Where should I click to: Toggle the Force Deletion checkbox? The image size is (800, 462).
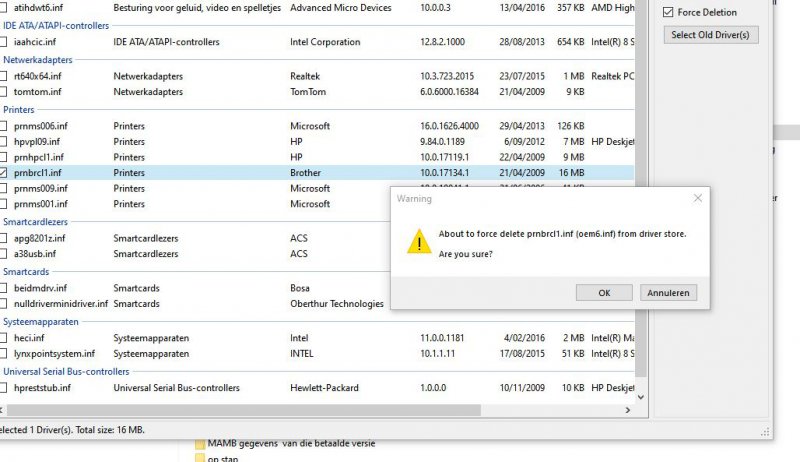tap(669, 12)
